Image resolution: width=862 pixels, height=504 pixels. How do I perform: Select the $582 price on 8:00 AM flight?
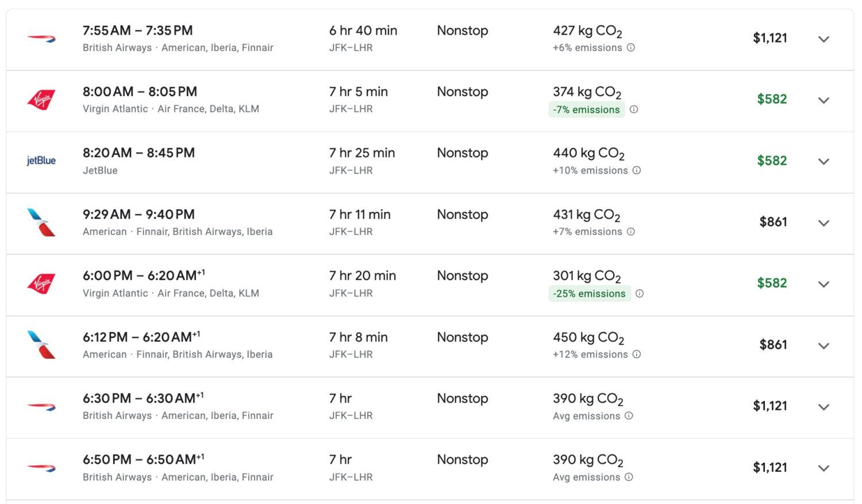point(772,99)
